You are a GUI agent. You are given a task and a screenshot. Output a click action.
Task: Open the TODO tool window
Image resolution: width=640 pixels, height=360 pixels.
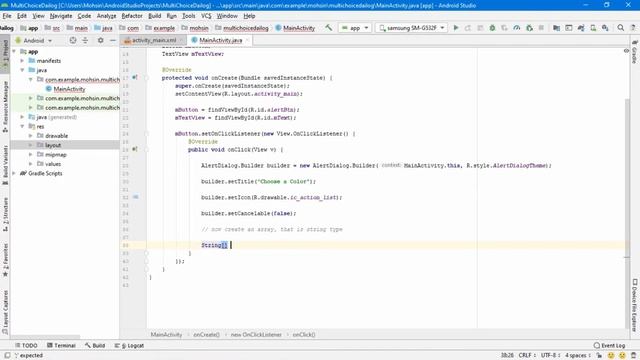click(x=26, y=345)
